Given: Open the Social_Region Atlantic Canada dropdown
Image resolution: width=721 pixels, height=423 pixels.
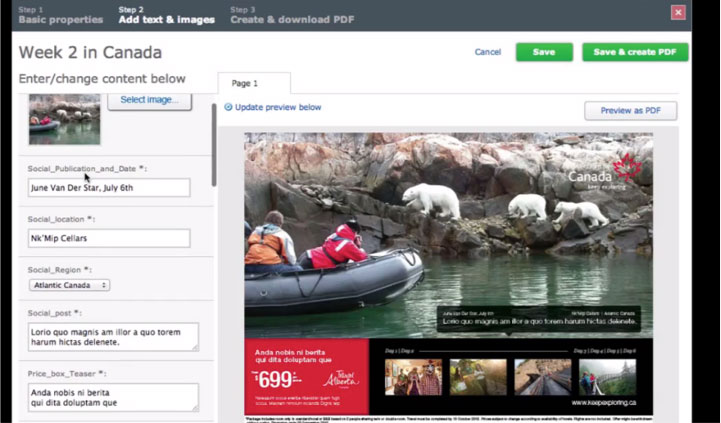Looking at the screenshot, I should tap(69, 285).
